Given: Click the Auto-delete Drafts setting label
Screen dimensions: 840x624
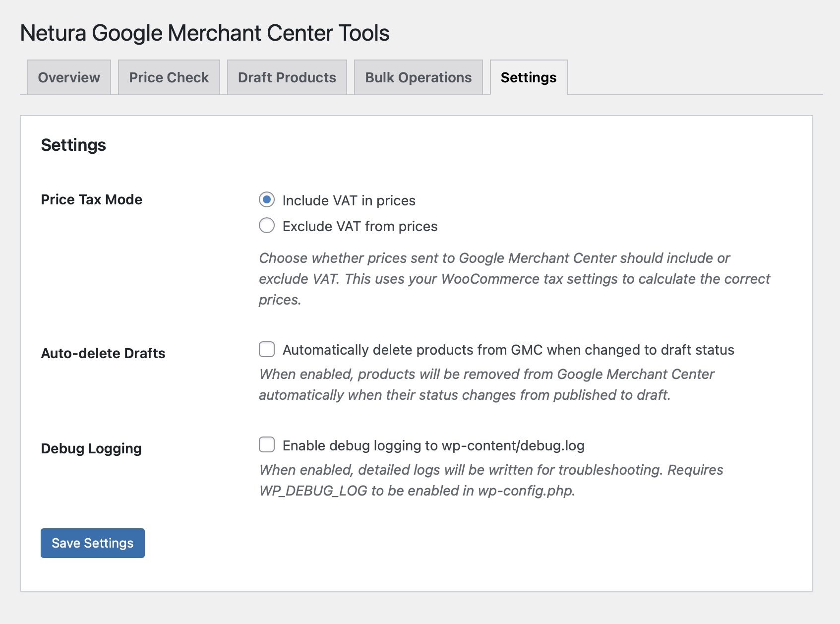Looking at the screenshot, I should 103,353.
